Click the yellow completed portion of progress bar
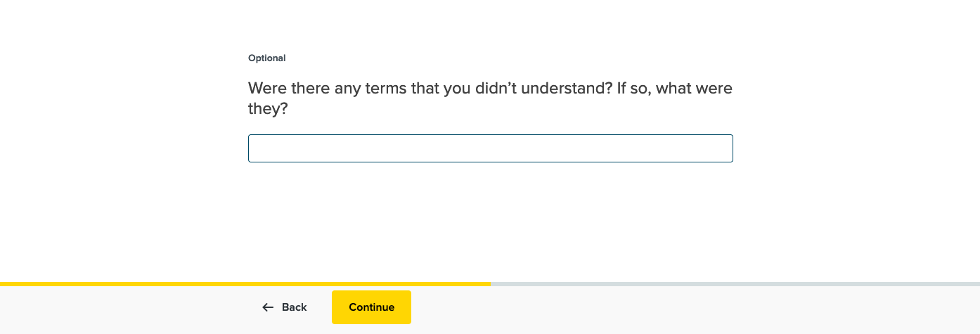This screenshot has height=334, width=980. [x=245, y=284]
